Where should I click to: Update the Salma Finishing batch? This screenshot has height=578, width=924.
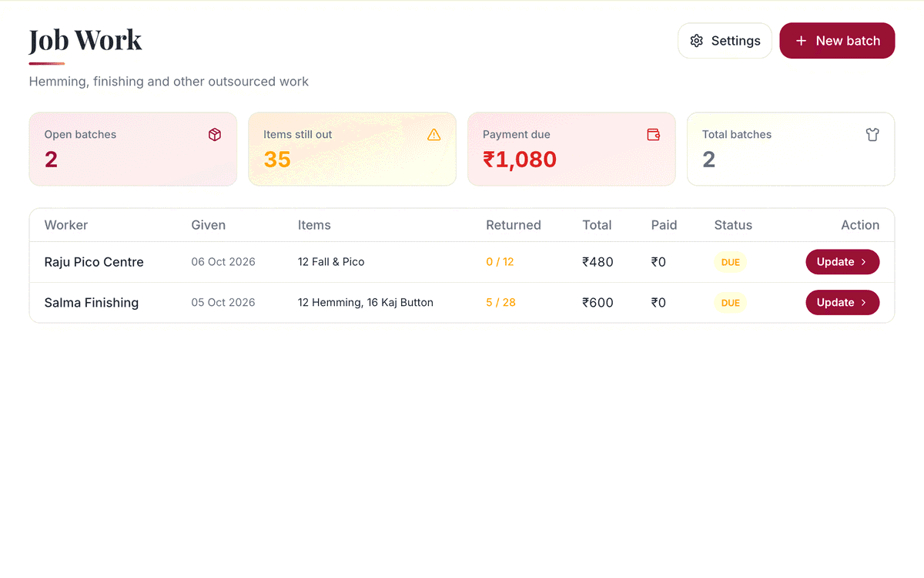(842, 303)
